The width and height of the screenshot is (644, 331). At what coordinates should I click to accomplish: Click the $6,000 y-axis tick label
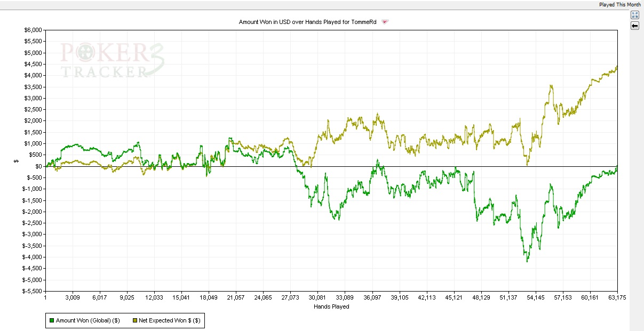(x=33, y=30)
